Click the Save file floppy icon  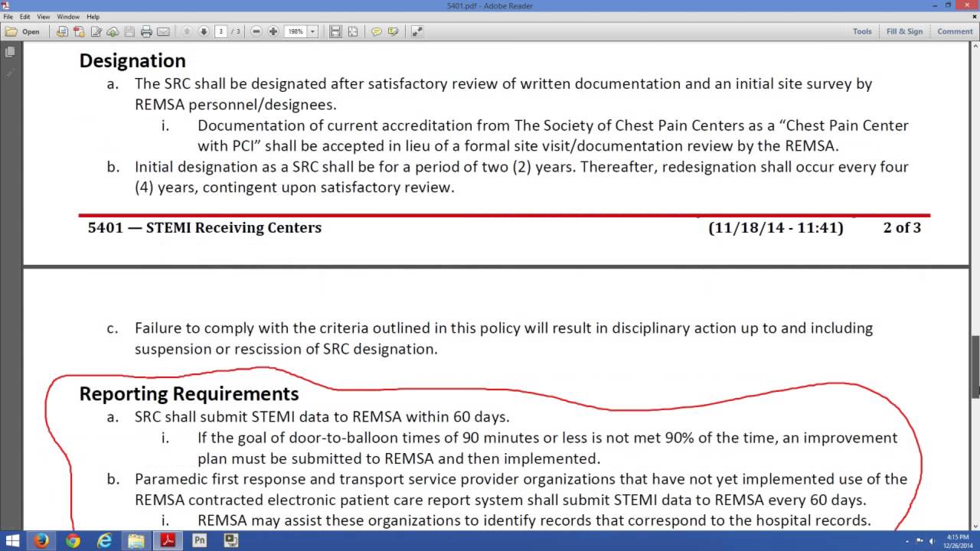coord(129,31)
